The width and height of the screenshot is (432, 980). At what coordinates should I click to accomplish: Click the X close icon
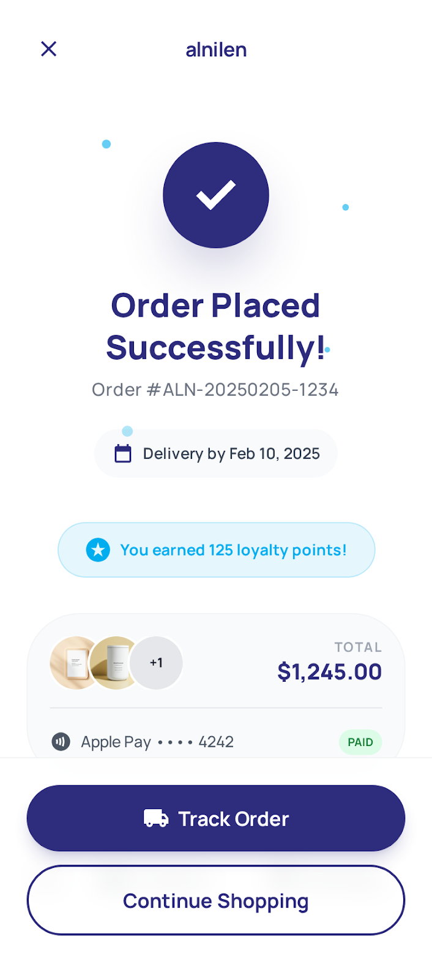point(48,48)
